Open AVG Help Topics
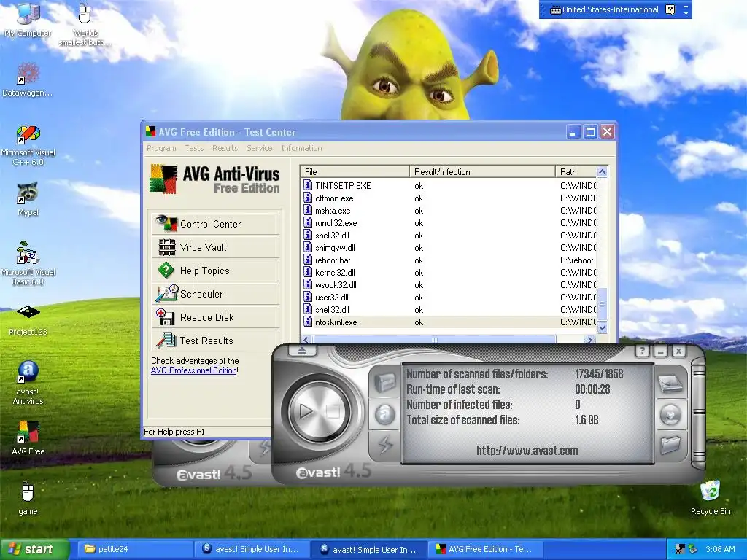The width and height of the screenshot is (747, 560). [215, 271]
